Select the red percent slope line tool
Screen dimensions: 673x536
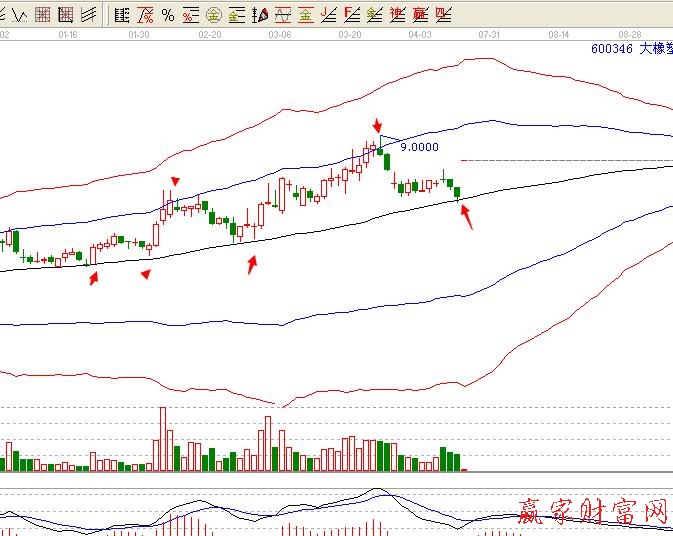pos(145,15)
